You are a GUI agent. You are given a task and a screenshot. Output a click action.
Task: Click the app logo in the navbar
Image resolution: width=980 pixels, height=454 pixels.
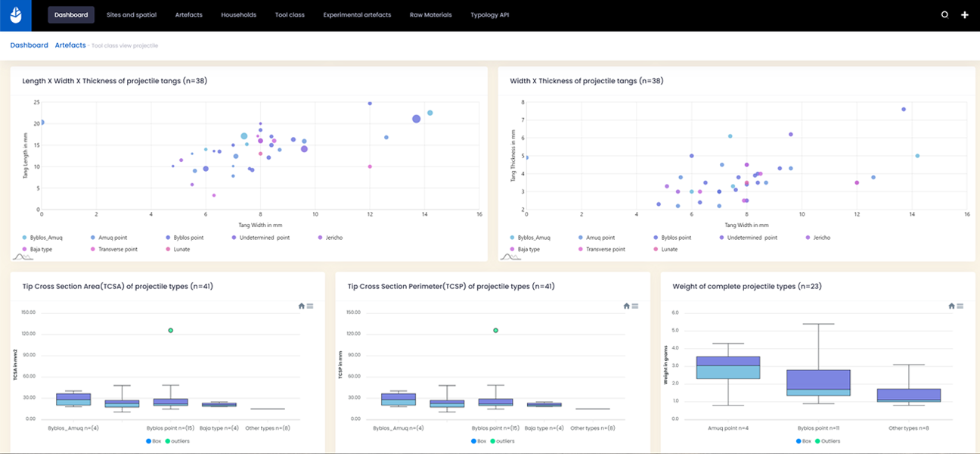click(x=16, y=15)
